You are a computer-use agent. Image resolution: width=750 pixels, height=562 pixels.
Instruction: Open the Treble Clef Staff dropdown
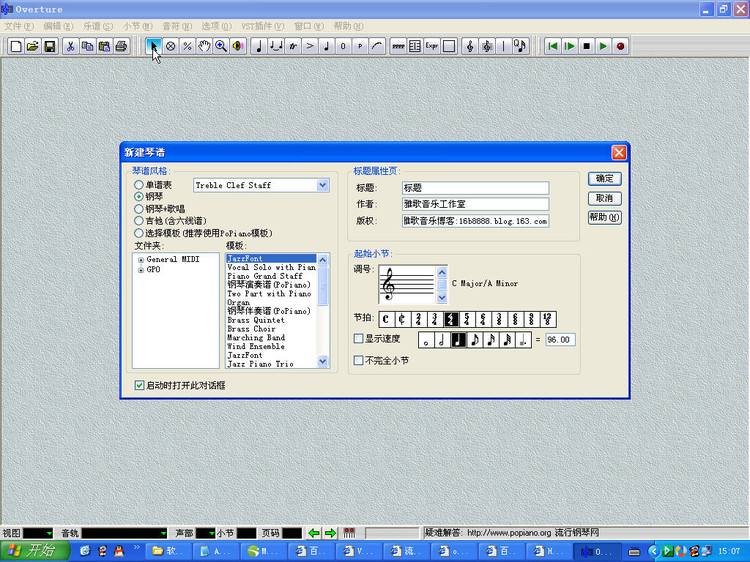click(x=323, y=185)
